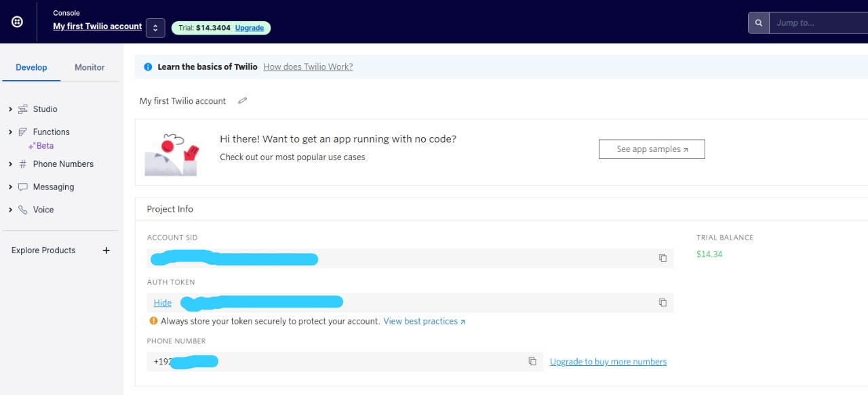Expand the Phone Numbers chevron

[10, 164]
